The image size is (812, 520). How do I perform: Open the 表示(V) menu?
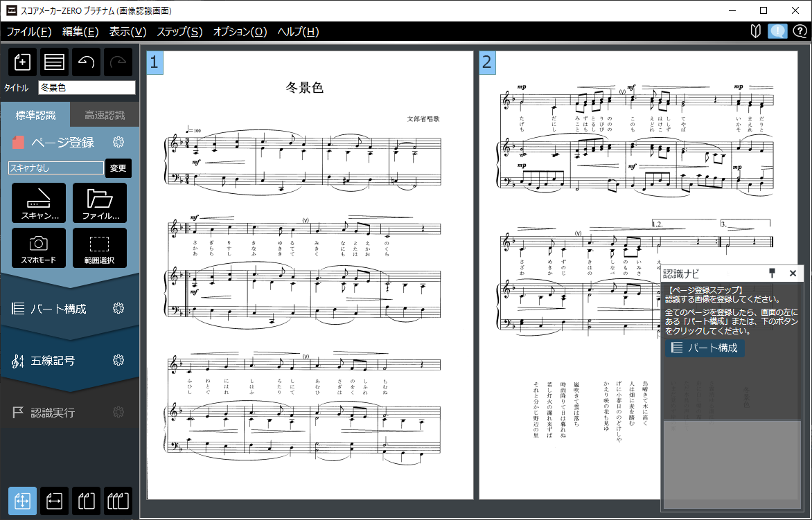(127, 32)
